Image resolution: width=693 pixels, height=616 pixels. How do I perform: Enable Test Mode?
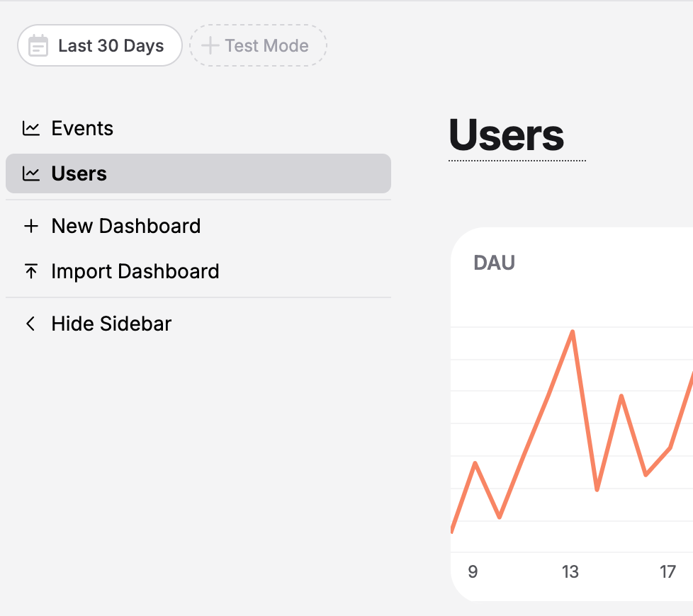pos(258,45)
